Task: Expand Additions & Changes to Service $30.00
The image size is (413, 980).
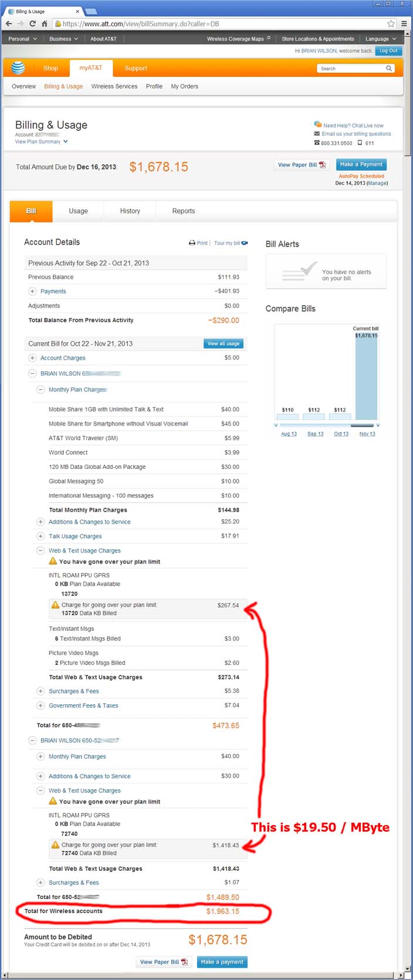Action: coord(40,776)
